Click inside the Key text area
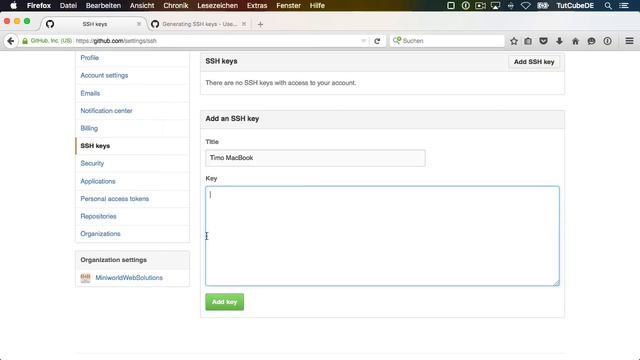Viewport: 640px width, 360px height. pyautogui.click(x=382, y=236)
